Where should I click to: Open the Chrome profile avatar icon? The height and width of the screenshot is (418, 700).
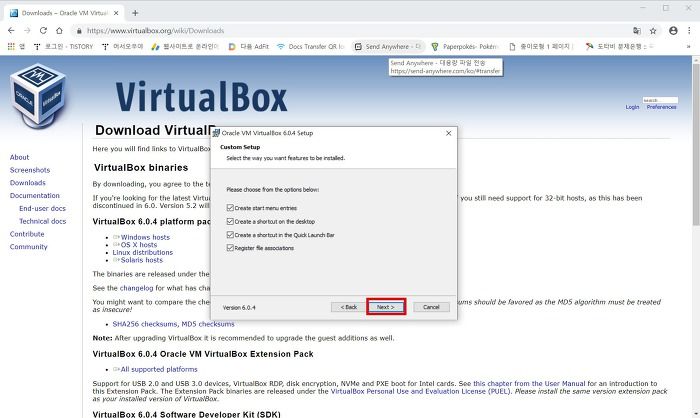pyautogui.click(x=673, y=30)
